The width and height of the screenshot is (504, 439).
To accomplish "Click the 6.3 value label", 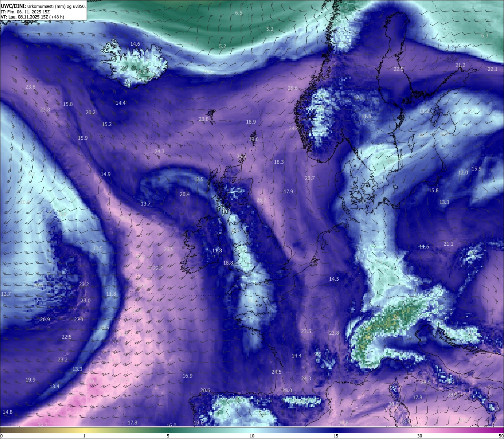I will (485, 35).
